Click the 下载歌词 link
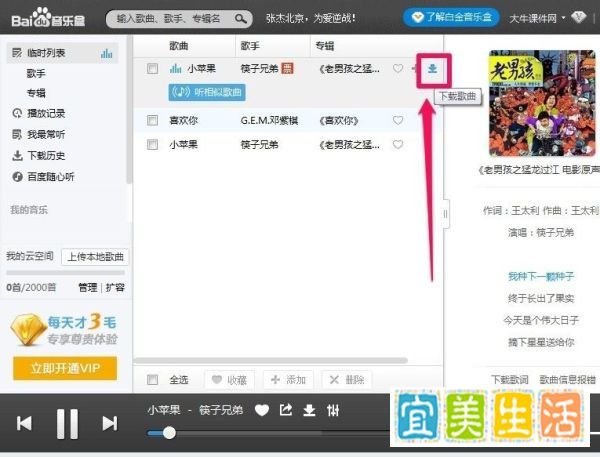 pos(510,380)
